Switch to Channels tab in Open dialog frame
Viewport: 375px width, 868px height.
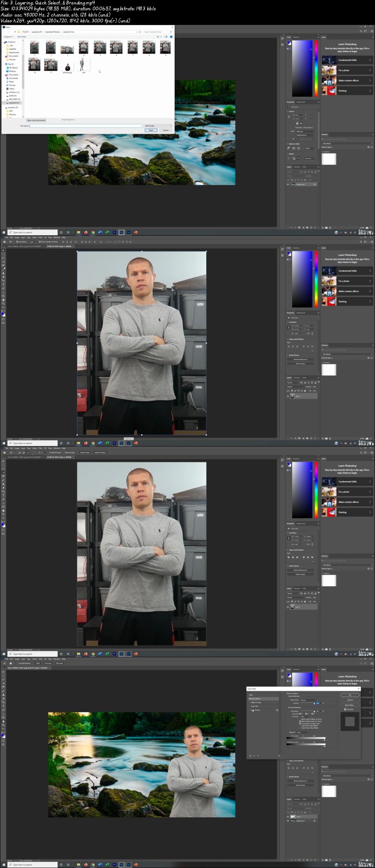coord(297,167)
